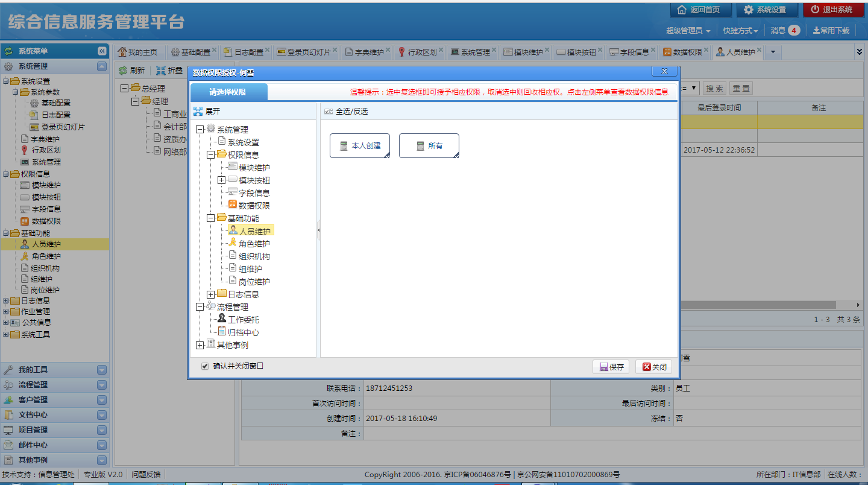Open 项目管理 accordion panel

pyautogui.click(x=55, y=430)
